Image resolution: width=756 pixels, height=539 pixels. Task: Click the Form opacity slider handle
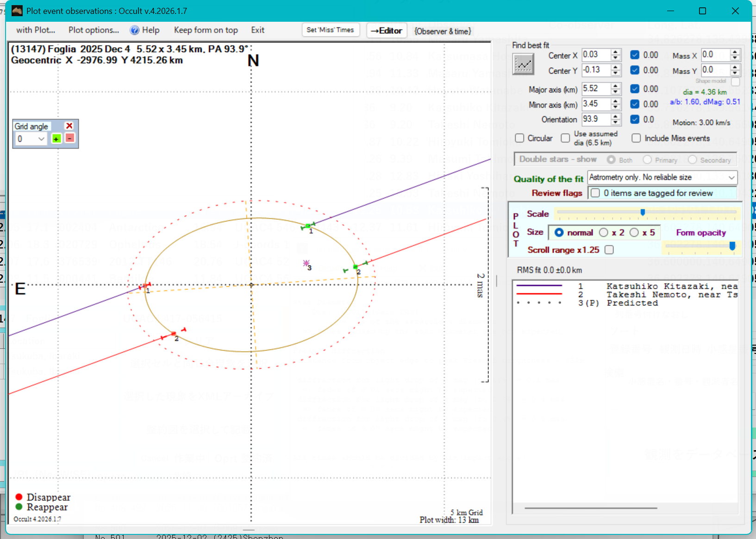click(x=732, y=246)
